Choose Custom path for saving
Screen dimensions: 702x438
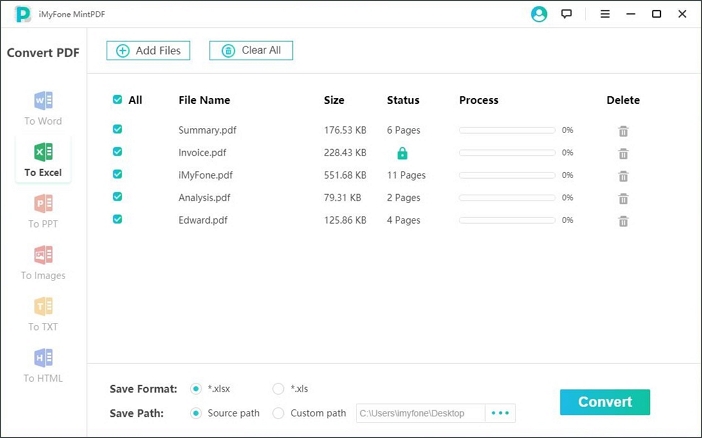point(278,413)
